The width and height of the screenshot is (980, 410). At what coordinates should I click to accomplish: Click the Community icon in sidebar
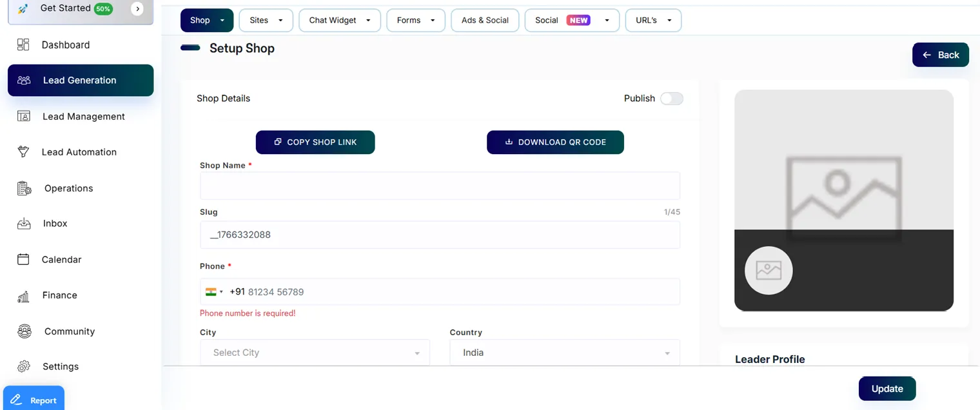[x=24, y=331]
